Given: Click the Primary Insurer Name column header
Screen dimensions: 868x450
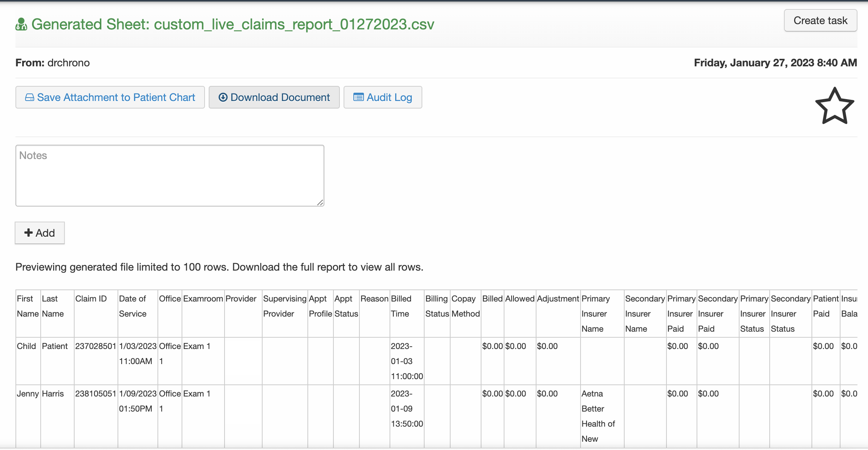Looking at the screenshot, I should click(x=602, y=313).
